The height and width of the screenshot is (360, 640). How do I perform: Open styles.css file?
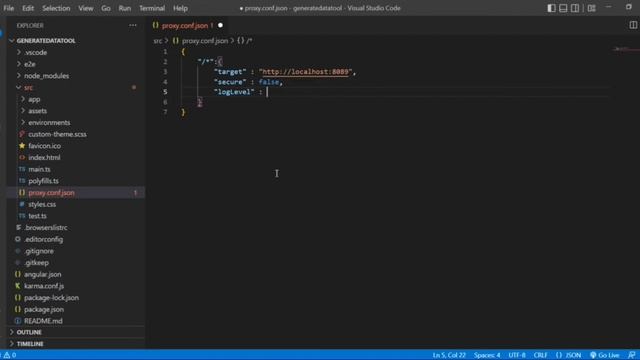click(42, 204)
